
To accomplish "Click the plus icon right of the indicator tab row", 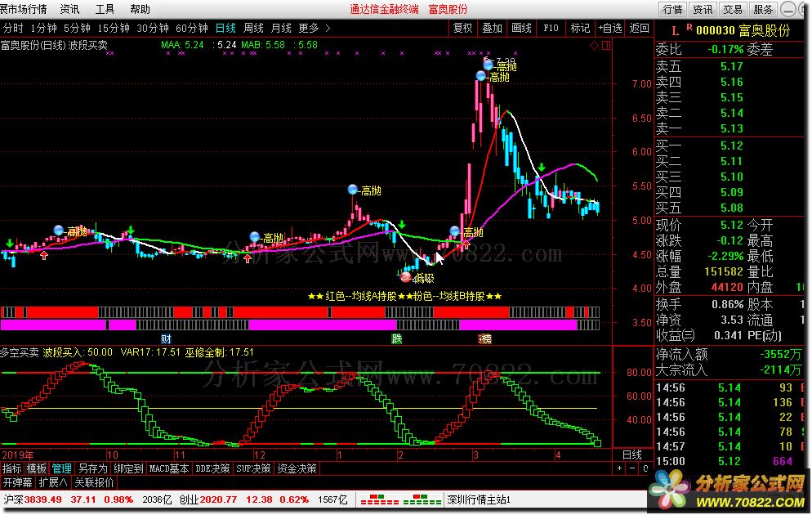I will 620,468.
